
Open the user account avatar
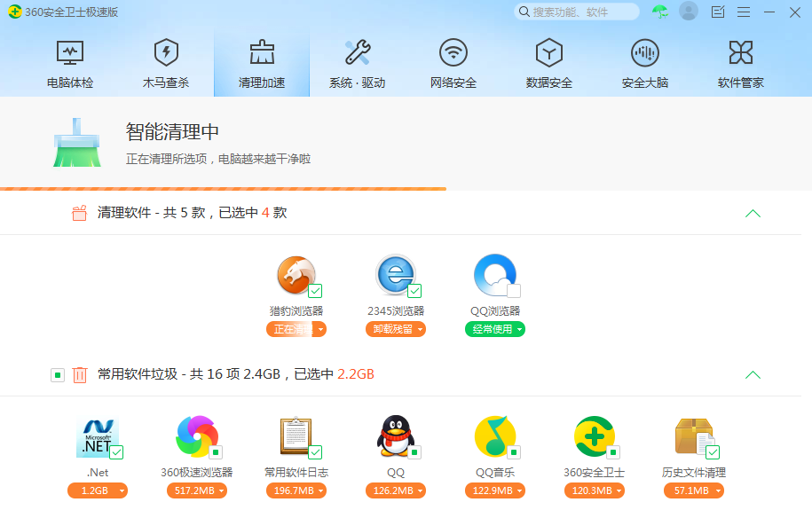689,11
